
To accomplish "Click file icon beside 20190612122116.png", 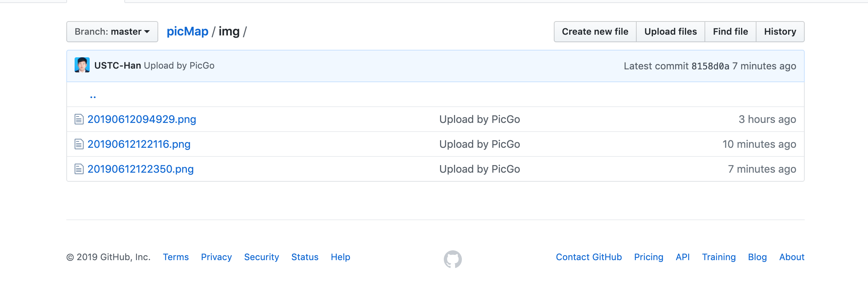I will click(79, 144).
